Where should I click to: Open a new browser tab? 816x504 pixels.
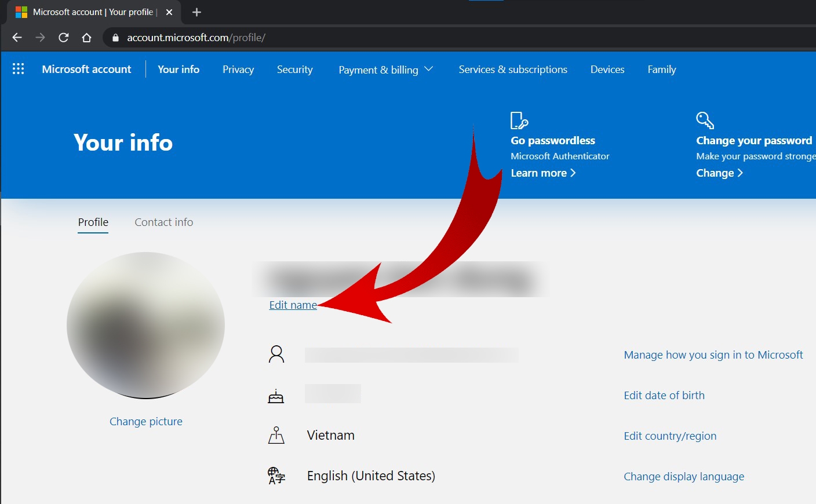coord(196,12)
